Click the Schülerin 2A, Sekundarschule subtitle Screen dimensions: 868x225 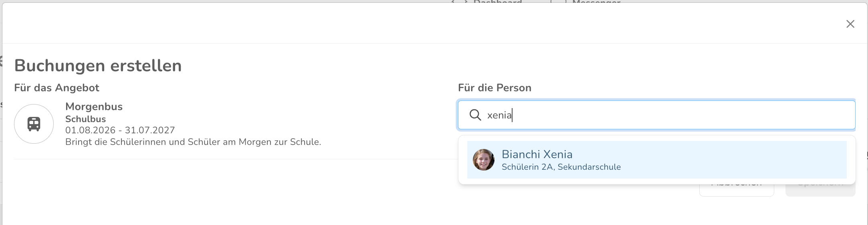(561, 167)
